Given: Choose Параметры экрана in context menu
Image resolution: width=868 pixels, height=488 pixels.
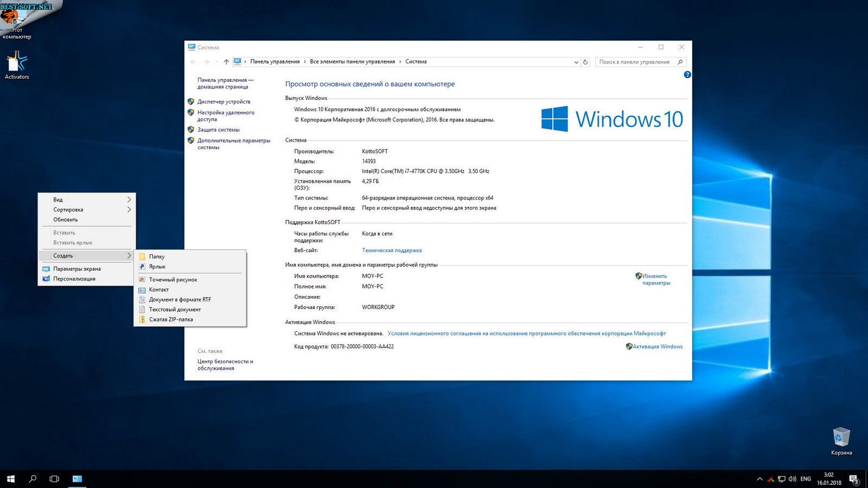Looking at the screenshot, I should (87, 269).
